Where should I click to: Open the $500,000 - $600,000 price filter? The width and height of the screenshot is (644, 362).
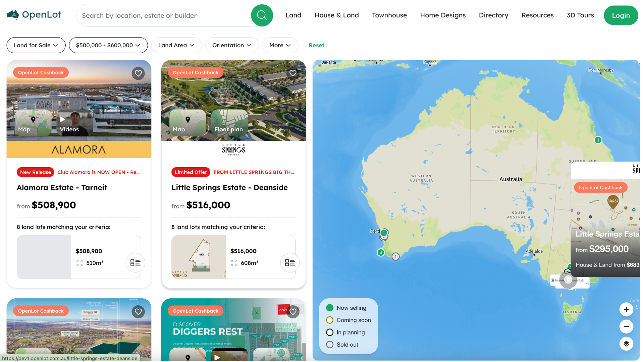click(108, 45)
